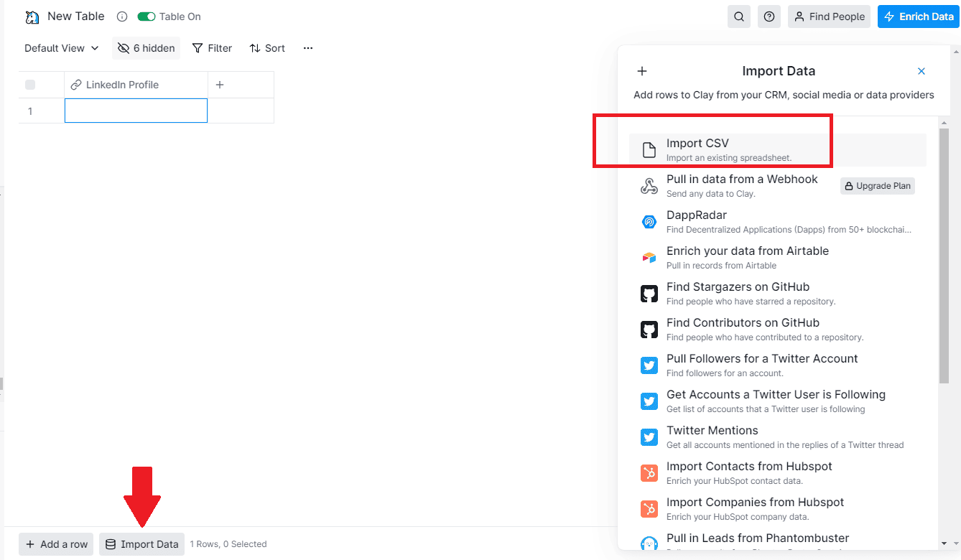This screenshot has height=560, width=961.
Task: Open the help question mark icon
Action: (769, 17)
